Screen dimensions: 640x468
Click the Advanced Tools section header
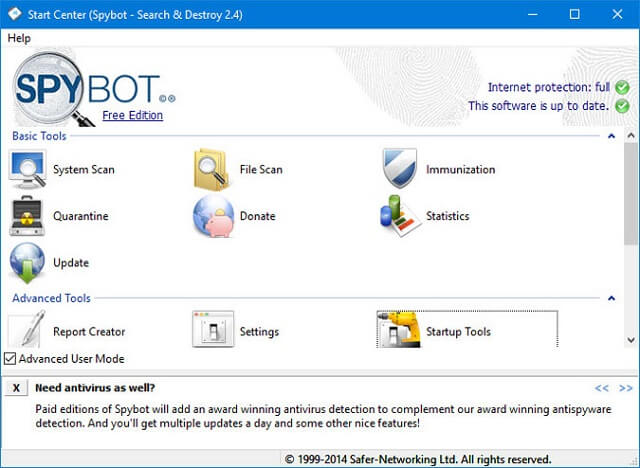click(x=51, y=298)
